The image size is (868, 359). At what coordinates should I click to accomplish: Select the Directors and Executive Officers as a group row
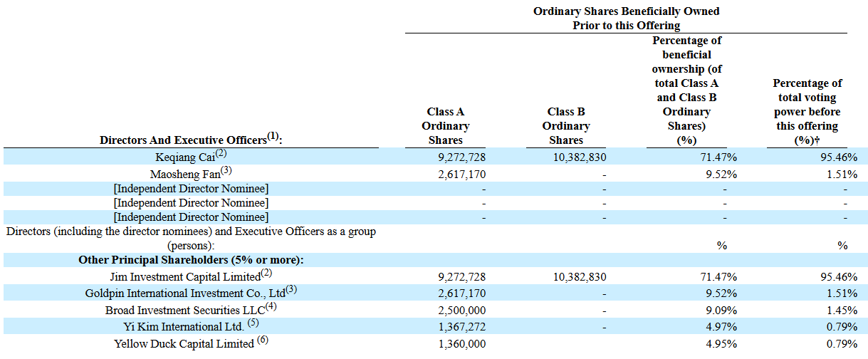pos(191,238)
